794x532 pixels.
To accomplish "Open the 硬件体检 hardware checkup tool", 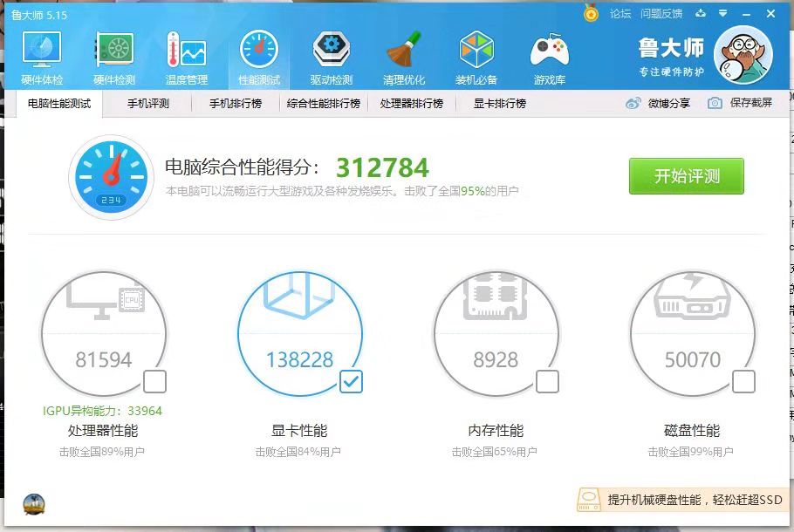I will pos(40,56).
